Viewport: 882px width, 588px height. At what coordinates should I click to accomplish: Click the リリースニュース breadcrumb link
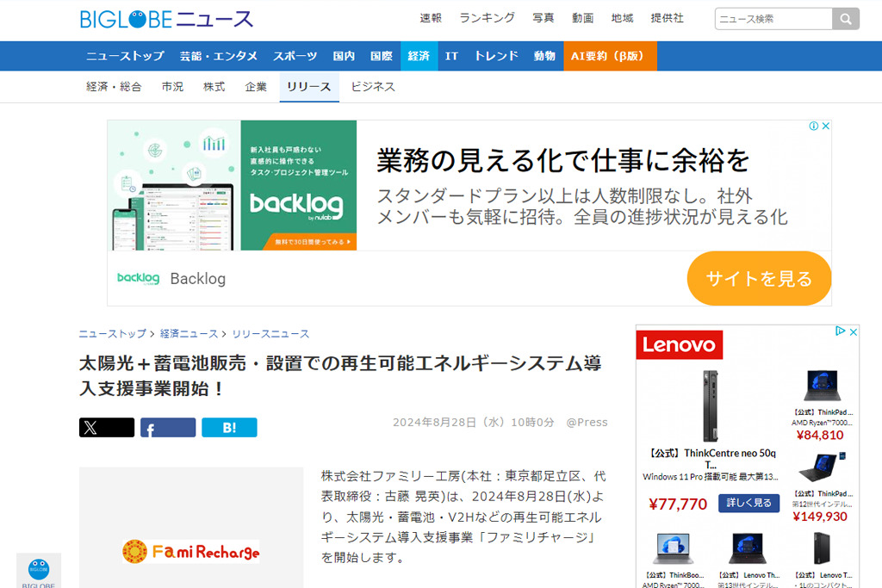pos(270,334)
